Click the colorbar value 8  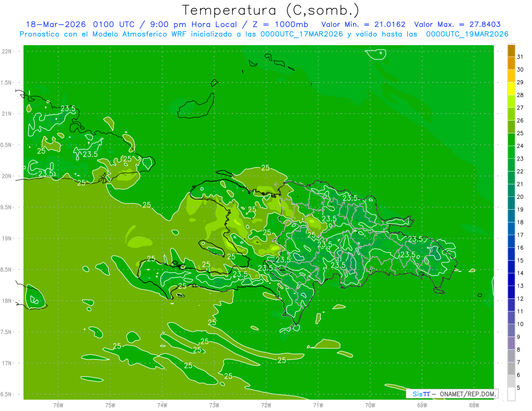pos(519,350)
